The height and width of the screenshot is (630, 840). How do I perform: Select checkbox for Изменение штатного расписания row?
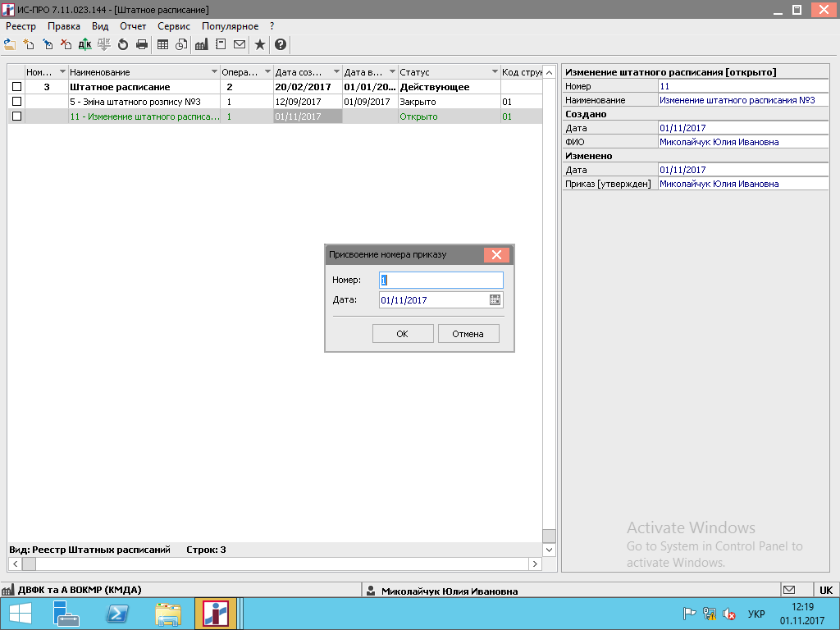pyautogui.click(x=16, y=116)
